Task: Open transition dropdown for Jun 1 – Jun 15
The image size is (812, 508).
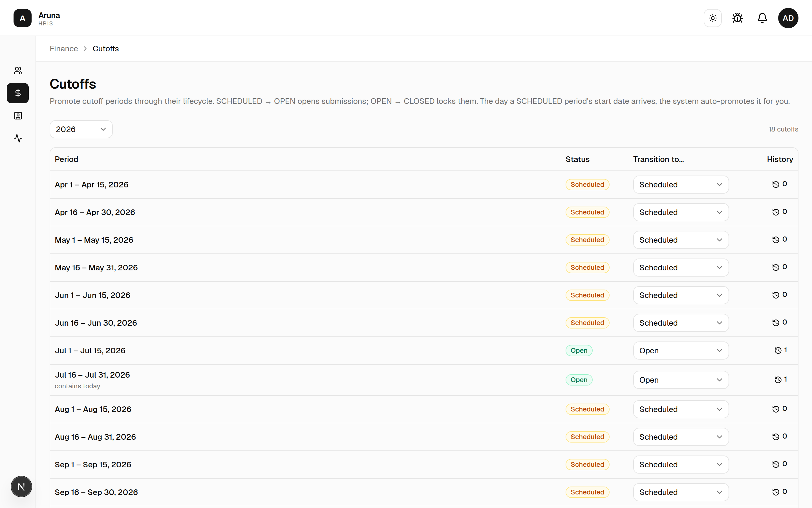Action: (x=681, y=295)
